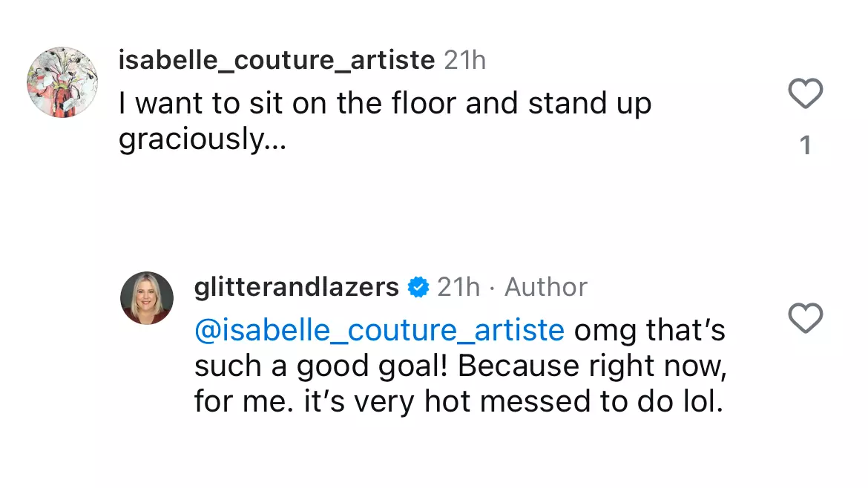This screenshot has width=868, height=488.
Task: Click the empty space between the two comments
Action: [434, 213]
